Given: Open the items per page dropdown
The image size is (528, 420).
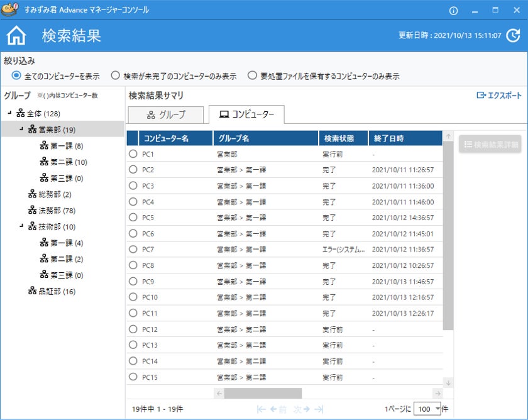Looking at the screenshot, I should point(437,409).
